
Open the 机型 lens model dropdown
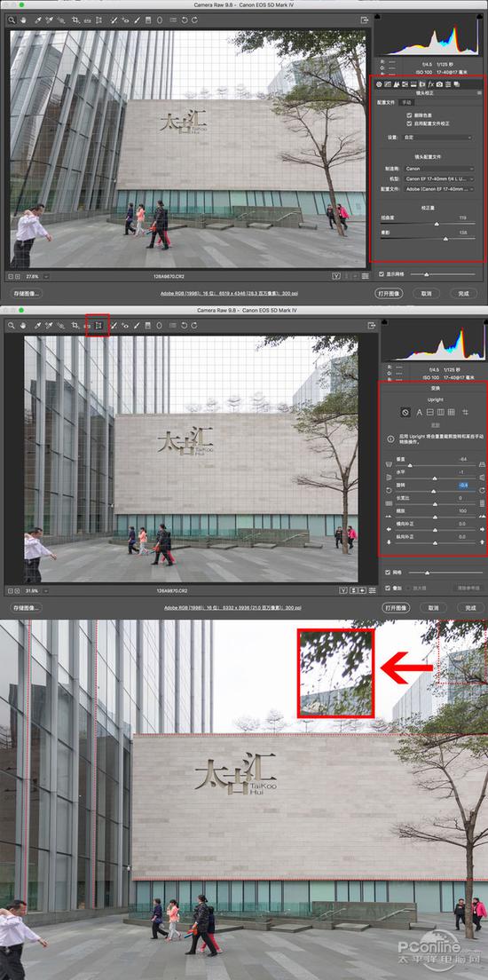439,178
